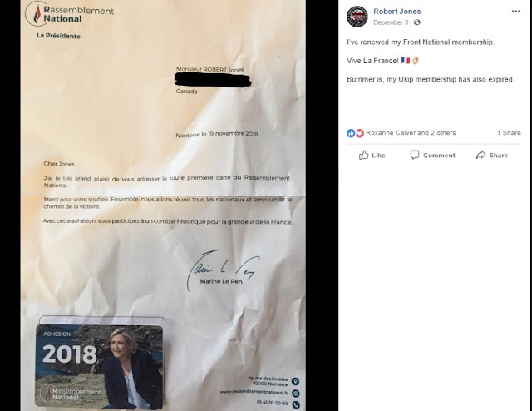Click the Share button label
This screenshot has height=411, width=532.
(x=499, y=156)
